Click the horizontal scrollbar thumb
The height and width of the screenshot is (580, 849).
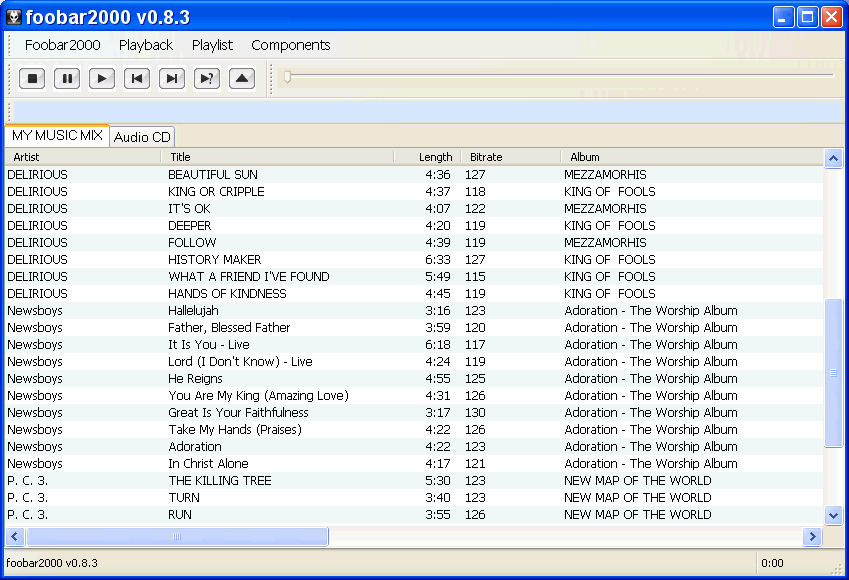point(177,536)
